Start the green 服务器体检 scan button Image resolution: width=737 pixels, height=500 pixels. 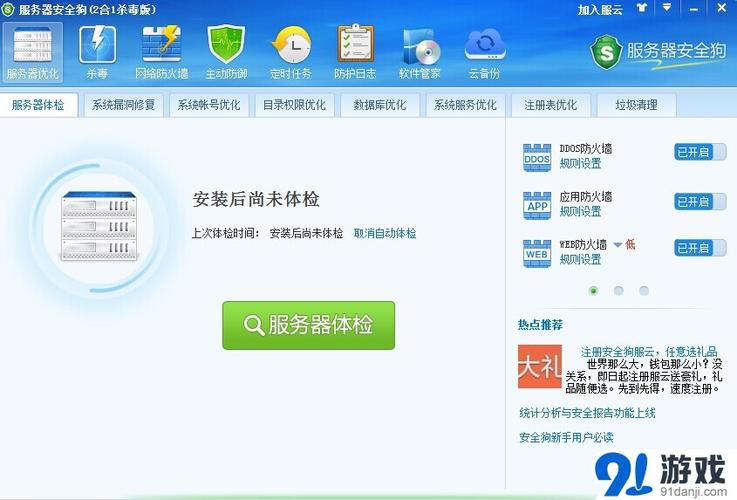pyautogui.click(x=308, y=325)
